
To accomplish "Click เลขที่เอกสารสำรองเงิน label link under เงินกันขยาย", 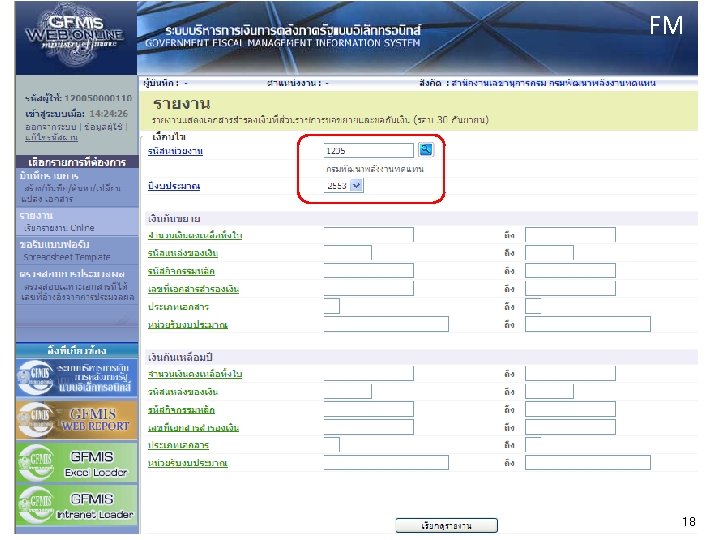I will coord(193,289).
